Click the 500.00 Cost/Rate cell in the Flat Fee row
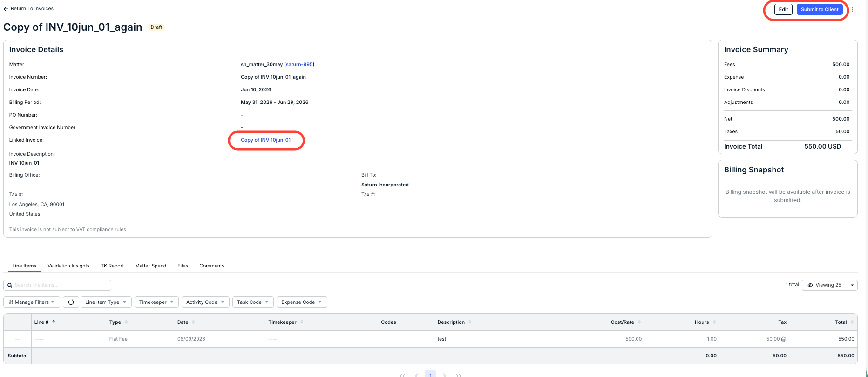Screen dimensions: 868x377 click(633, 339)
